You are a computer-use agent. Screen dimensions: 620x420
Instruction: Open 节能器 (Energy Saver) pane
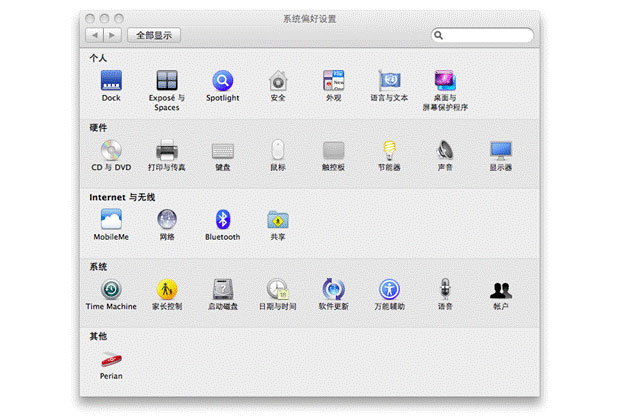point(389,150)
